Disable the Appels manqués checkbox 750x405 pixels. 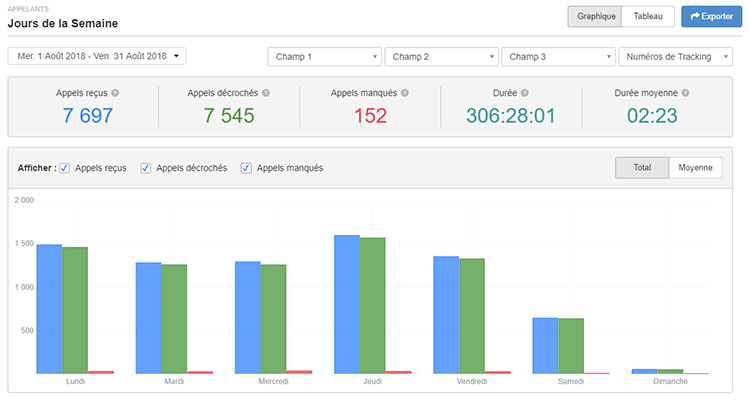tap(247, 168)
